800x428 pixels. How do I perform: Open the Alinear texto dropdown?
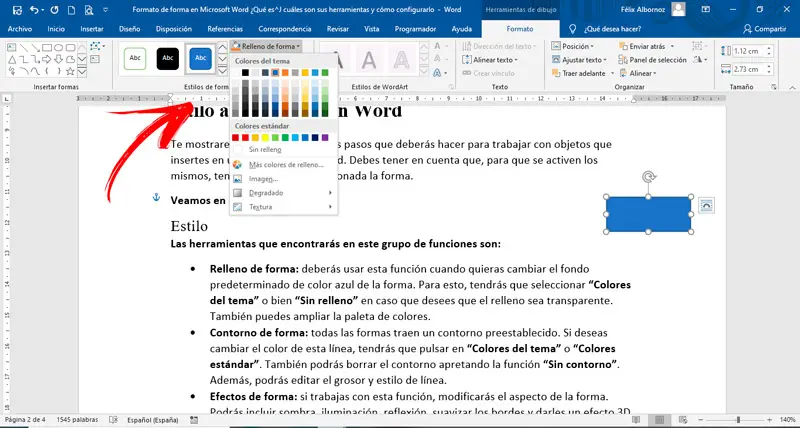coord(490,60)
